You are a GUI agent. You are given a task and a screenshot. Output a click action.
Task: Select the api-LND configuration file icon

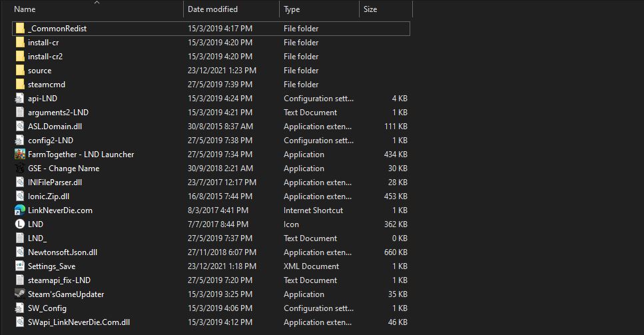(20, 99)
